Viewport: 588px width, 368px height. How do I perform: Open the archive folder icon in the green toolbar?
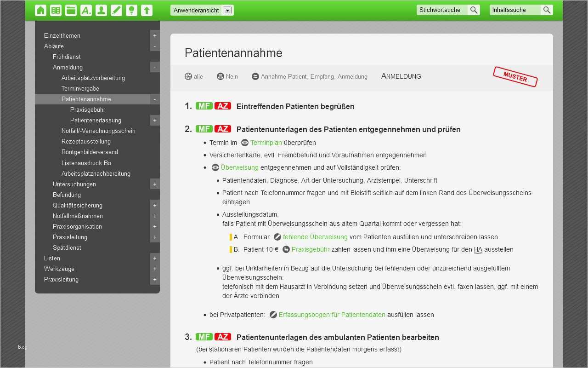click(71, 10)
